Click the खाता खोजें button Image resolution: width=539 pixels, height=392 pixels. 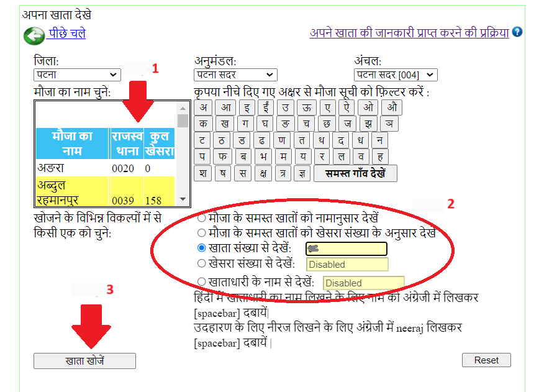pos(84,361)
